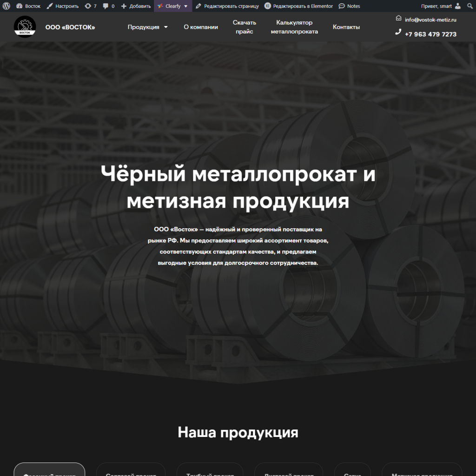Click Скачать прайс link
The width and height of the screenshot is (476, 476).
tap(245, 27)
